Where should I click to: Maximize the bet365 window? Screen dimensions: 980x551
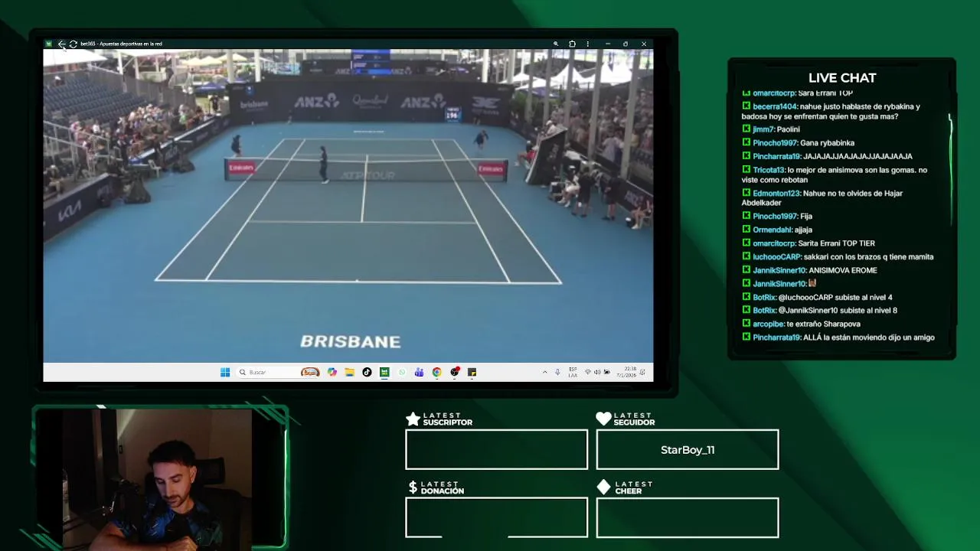tap(626, 44)
